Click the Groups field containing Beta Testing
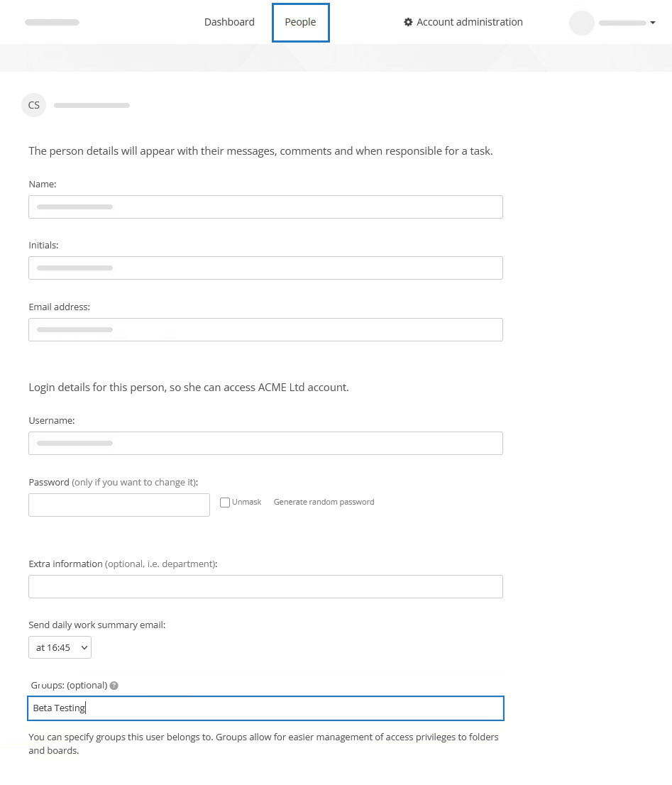The image size is (672, 785). pyautogui.click(x=265, y=708)
